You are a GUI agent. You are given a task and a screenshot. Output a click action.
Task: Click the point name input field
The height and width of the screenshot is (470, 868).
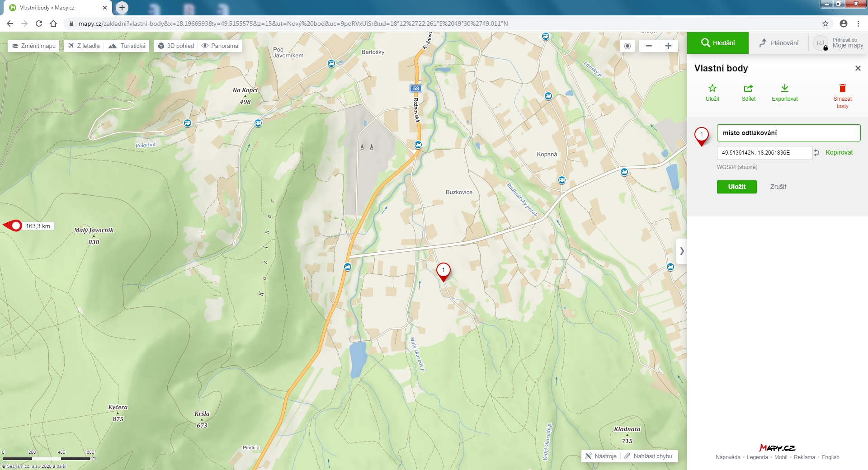788,133
